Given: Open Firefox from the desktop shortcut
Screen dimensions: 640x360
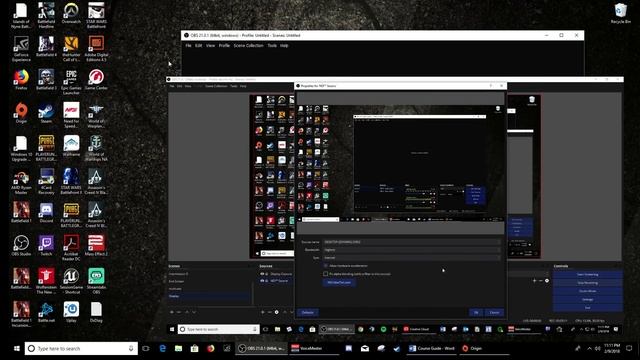Looking at the screenshot, I should (21, 80).
